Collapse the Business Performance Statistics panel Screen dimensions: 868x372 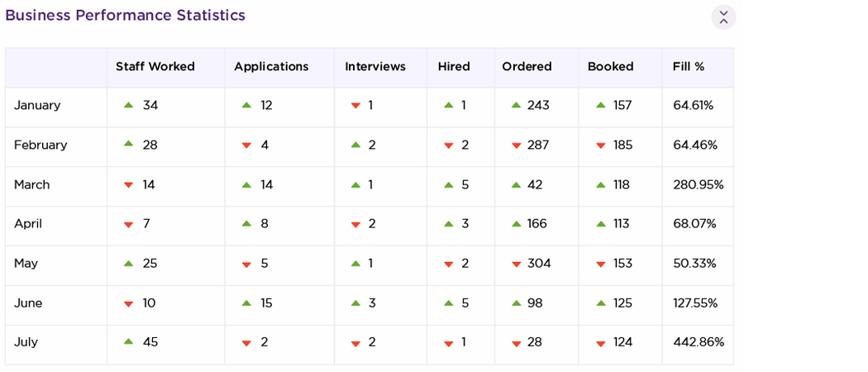[723, 17]
